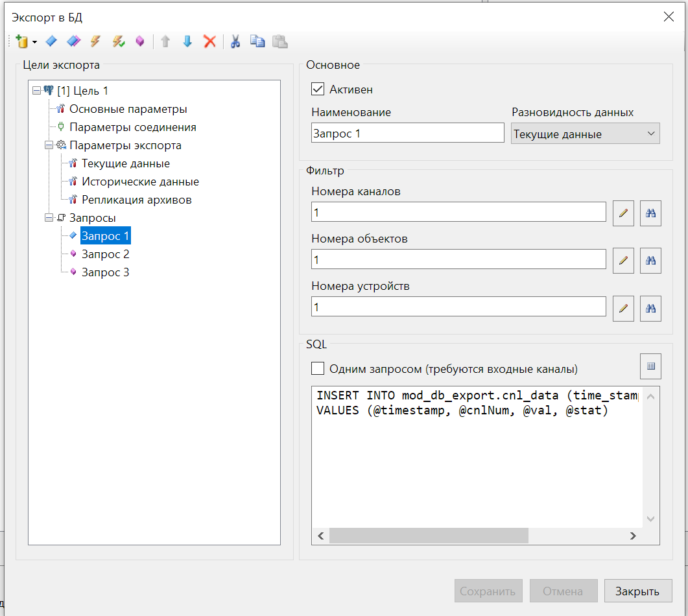688x616 pixels.
Task: Edit channel numbers with the pencil button
Action: tap(623, 213)
